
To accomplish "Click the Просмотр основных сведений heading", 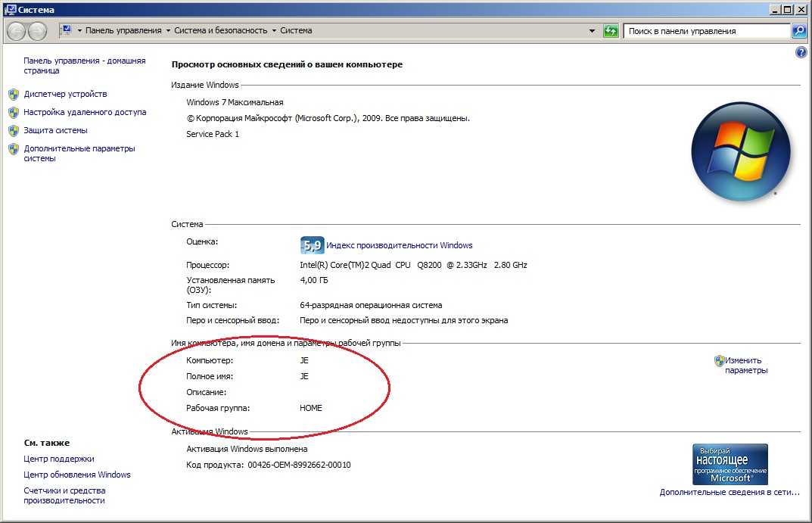I will pyautogui.click(x=287, y=64).
